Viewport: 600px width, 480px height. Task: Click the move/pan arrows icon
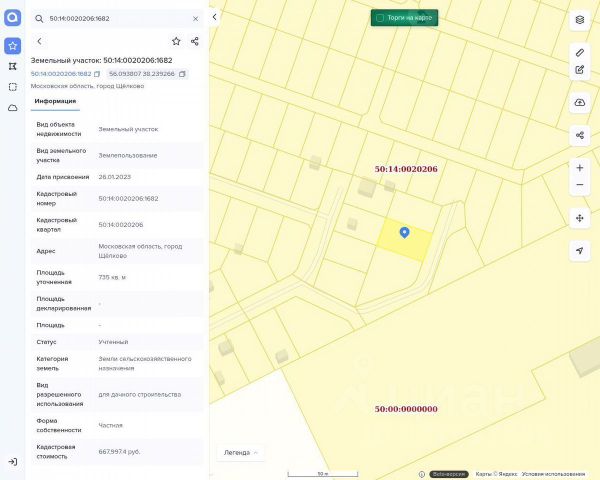pyautogui.click(x=580, y=218)
